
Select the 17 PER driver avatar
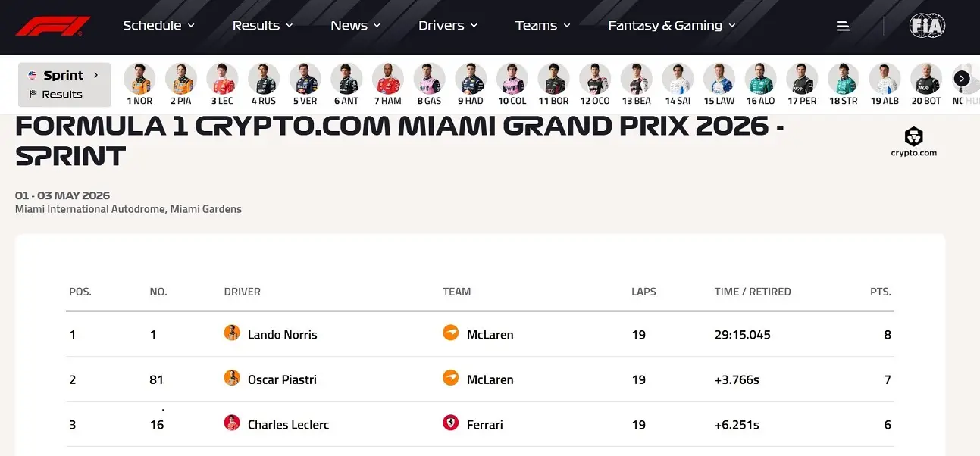point(802,79)
